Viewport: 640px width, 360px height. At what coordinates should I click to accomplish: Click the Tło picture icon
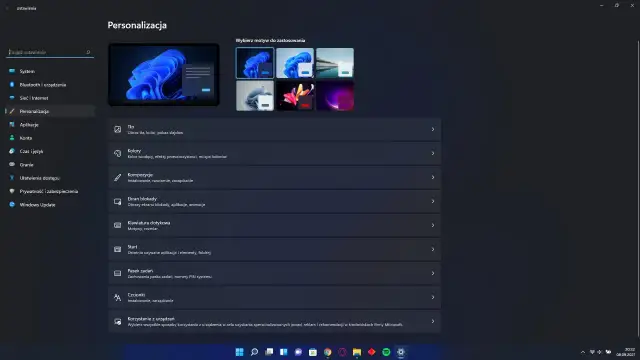[118, 129]
